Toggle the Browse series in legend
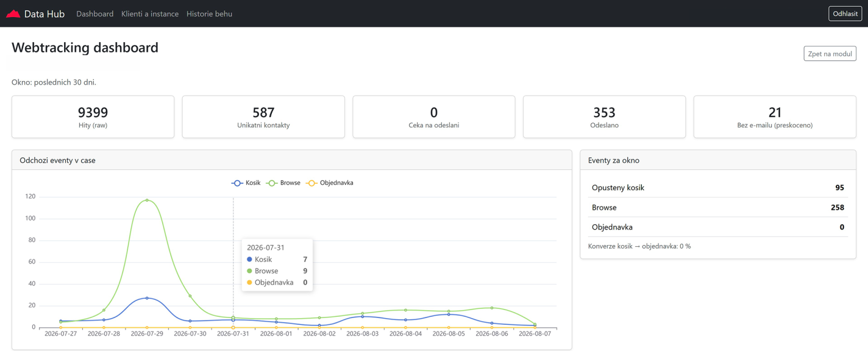Screen dimensions: 868x351 tap(283, 183)
